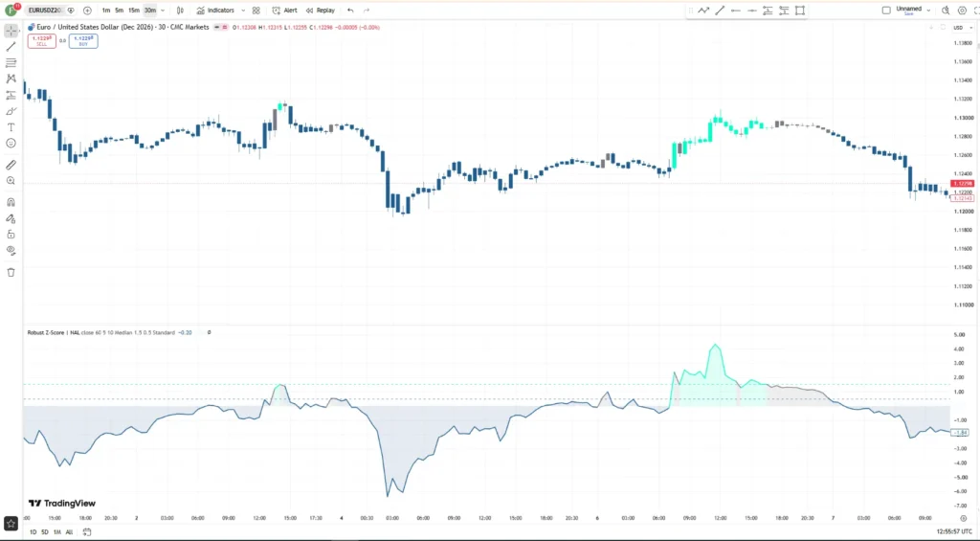980x541 pixels.
Task: Open the Indicators dialog
Action: point(215,10)
